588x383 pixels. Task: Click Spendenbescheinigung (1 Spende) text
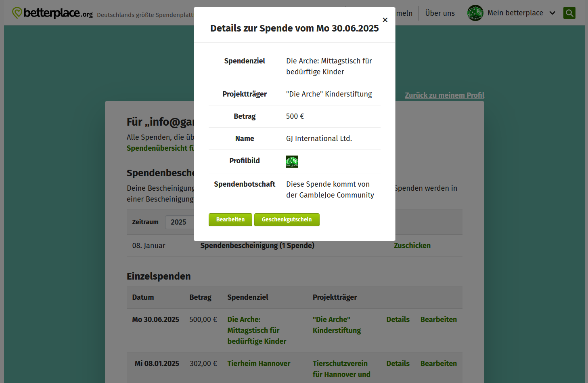[257, 245]
